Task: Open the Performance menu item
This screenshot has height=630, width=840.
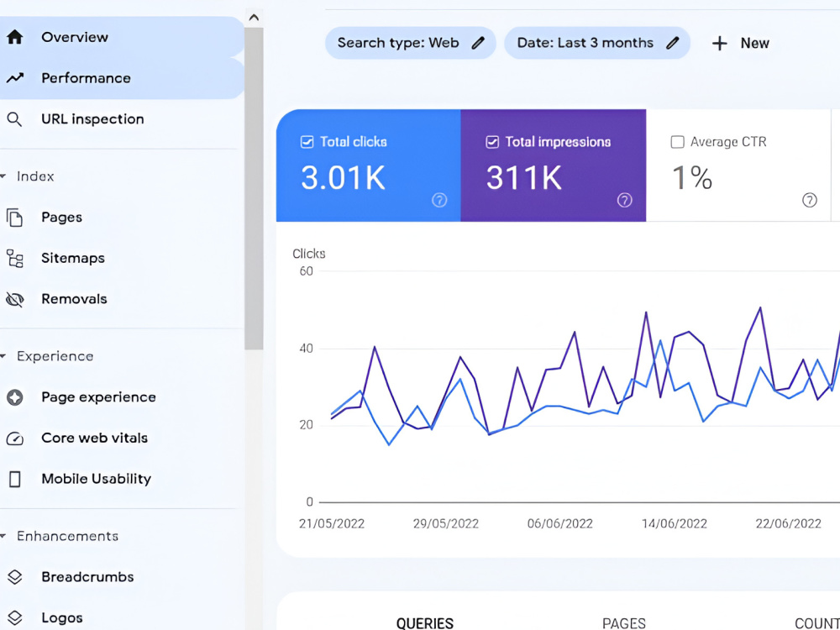Action: (122, 78)
